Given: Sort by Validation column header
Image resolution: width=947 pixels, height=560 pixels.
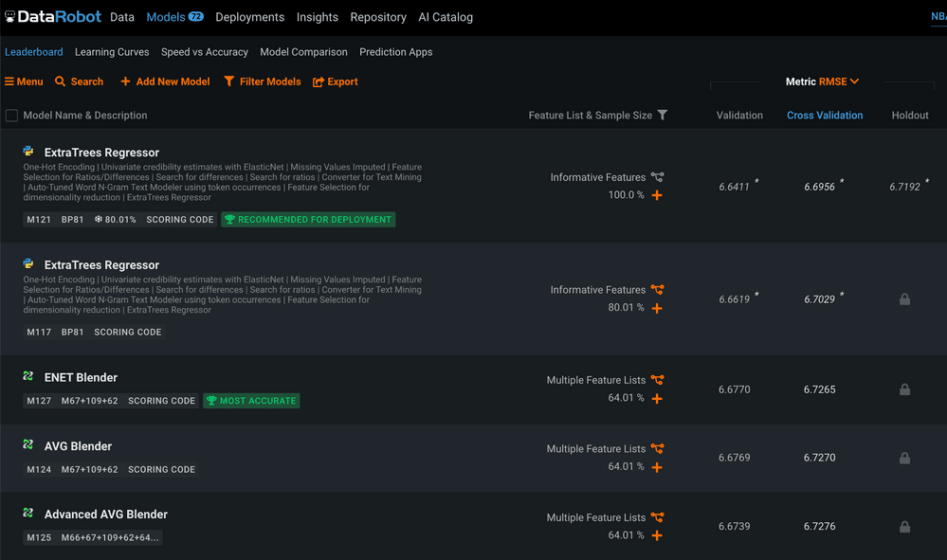Looking at the screenshot, I should [739, 116].
